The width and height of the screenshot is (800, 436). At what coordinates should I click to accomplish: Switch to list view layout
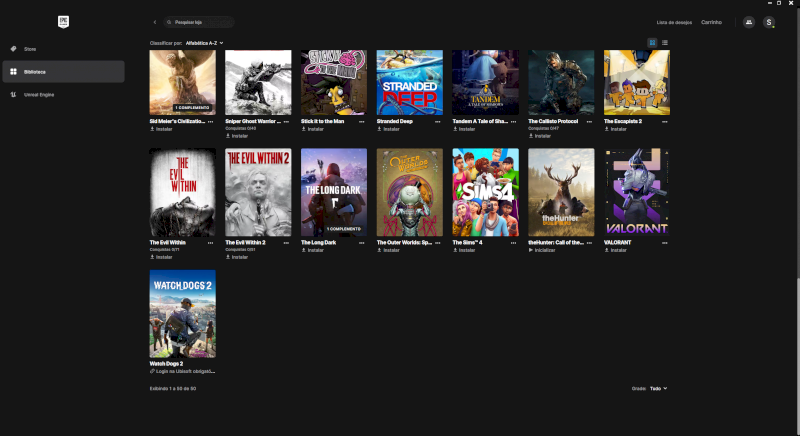click(x=664, y=43)
